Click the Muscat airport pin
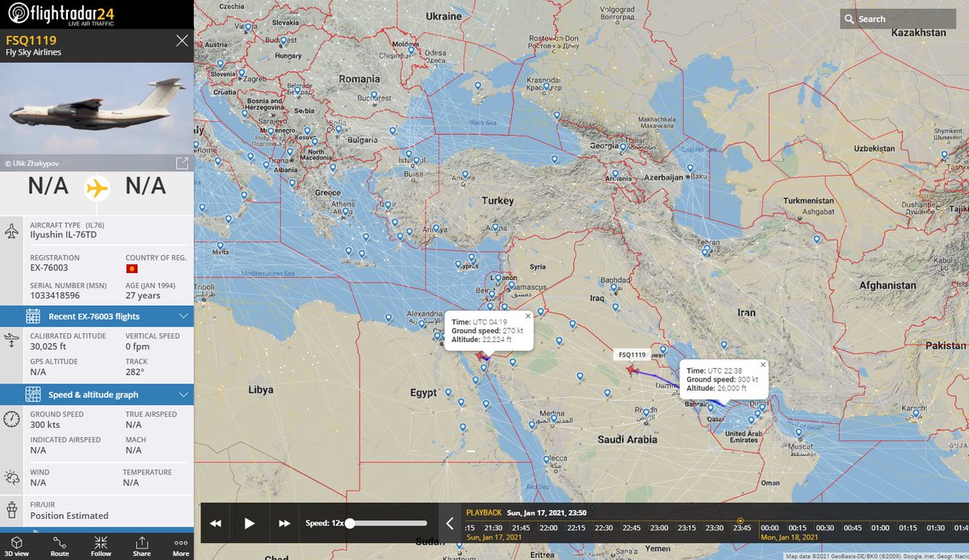 pos(799,432)
